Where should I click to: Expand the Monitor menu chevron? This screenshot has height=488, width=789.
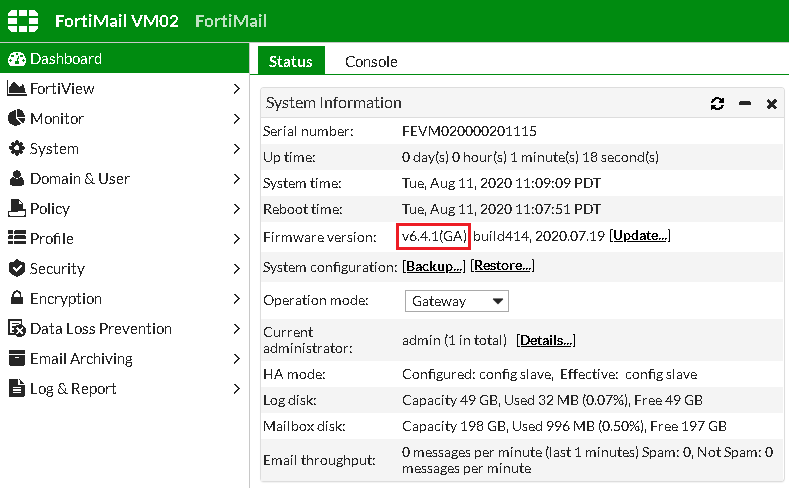(x=236, y=119)
